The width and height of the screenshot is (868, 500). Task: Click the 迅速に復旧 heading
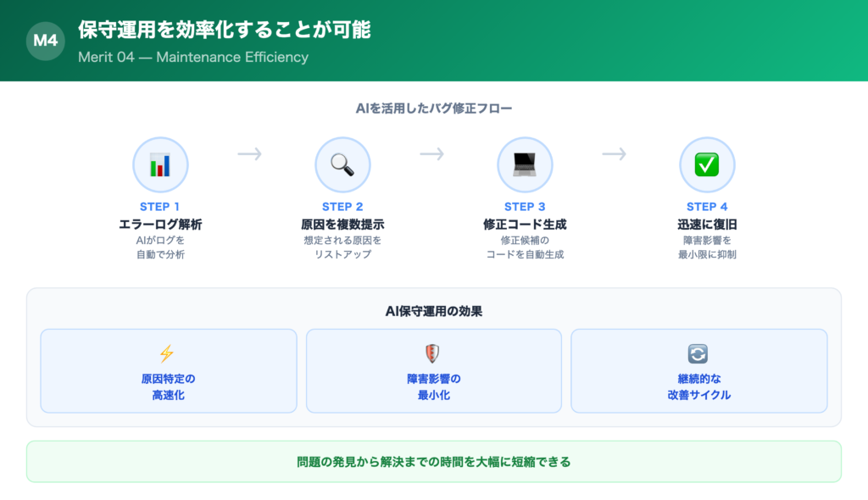click(707, 225)
